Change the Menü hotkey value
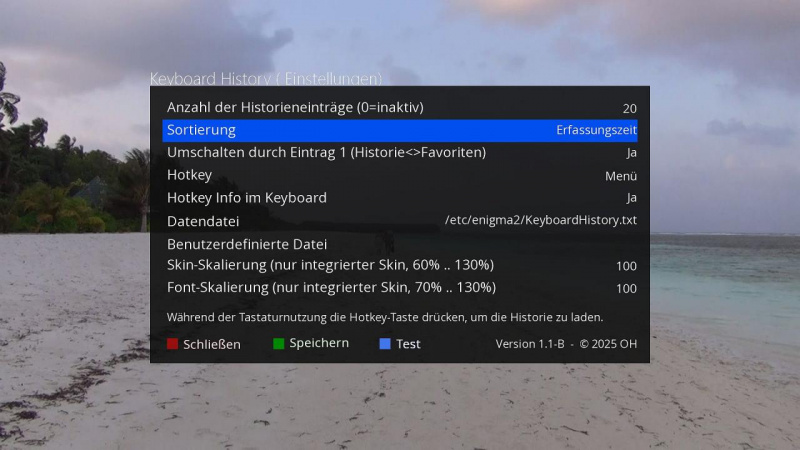The image size is (800, 450). click(x=621, y=176)
